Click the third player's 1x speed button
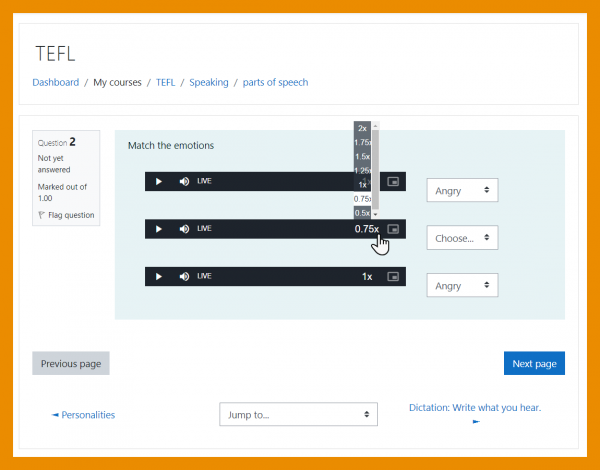The height and width of the screenshot is (470, 600). coord(367,276)
